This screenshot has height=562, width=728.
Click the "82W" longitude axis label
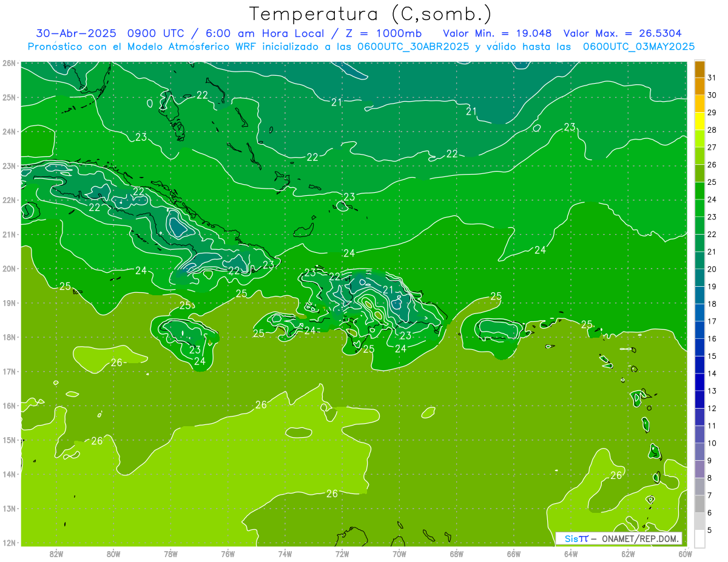56,553
